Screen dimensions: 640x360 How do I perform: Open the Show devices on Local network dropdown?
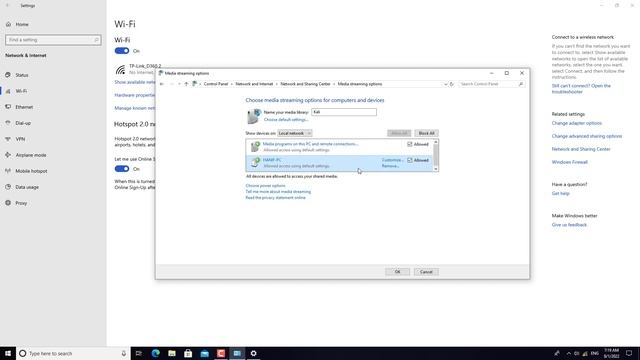294,133
